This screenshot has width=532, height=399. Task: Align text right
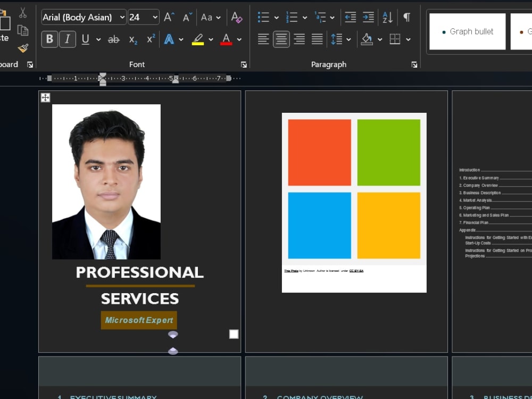(x=299, y=39)
